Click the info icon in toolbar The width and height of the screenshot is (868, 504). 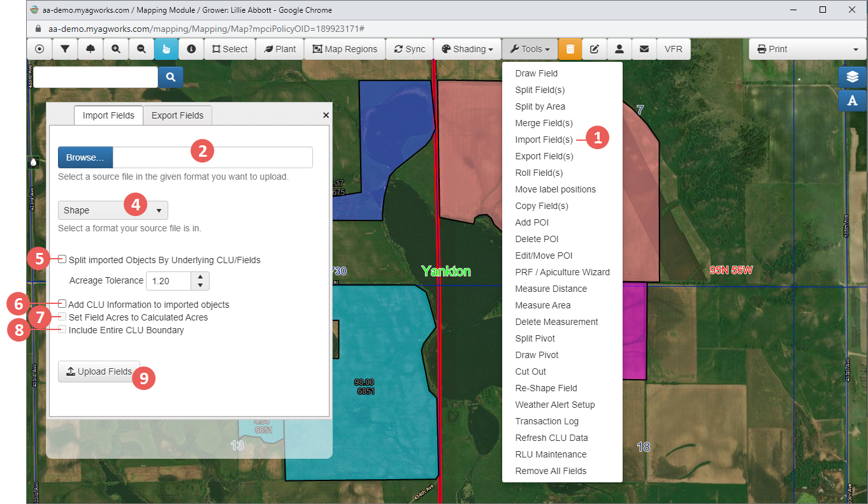tap(191, 49)
